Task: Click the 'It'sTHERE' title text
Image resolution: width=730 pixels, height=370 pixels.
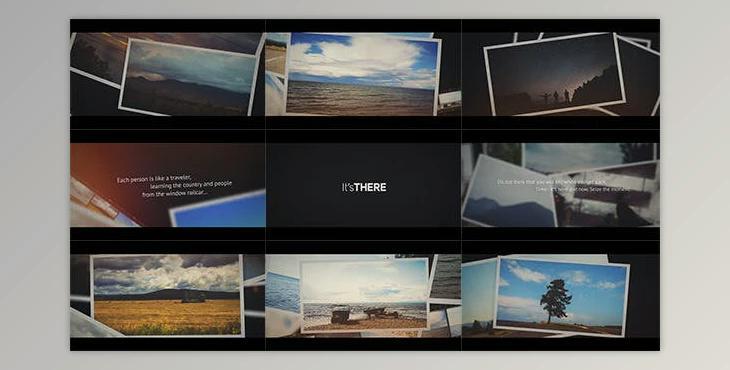Action: 364,188
